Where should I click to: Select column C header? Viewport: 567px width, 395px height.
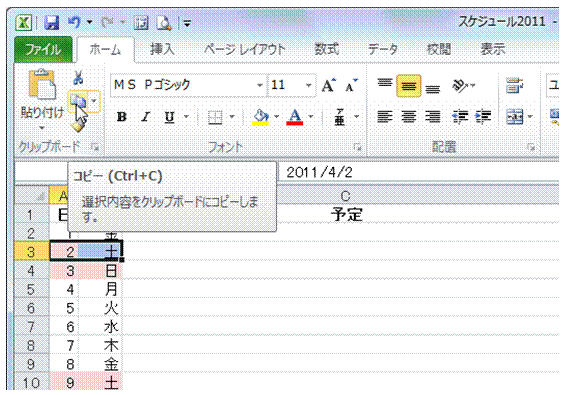pyautogui.click(x=346, y=196)
